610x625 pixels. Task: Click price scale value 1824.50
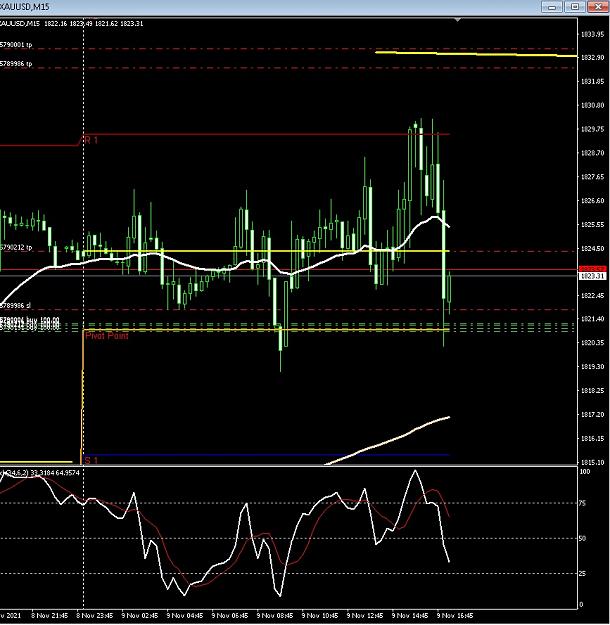click(592, 248)
